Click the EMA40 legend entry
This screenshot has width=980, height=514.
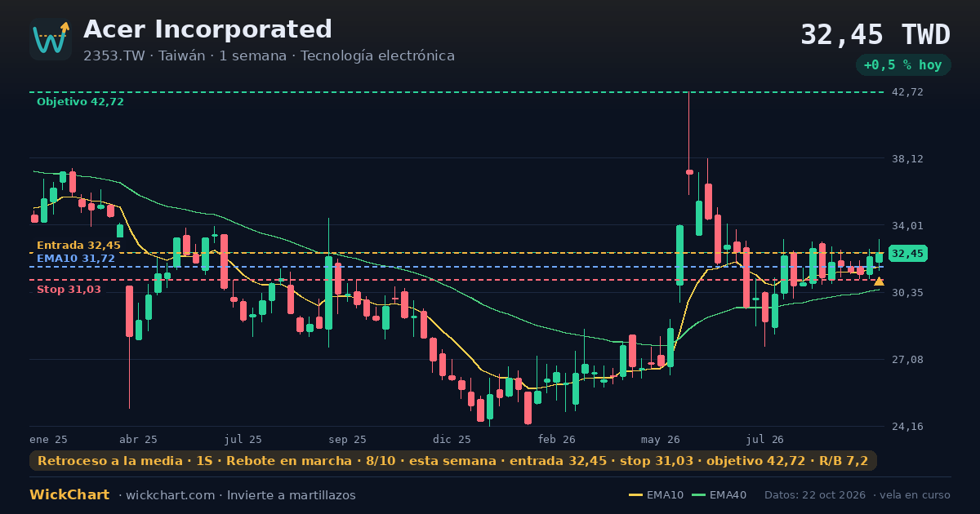click(719, 495)
